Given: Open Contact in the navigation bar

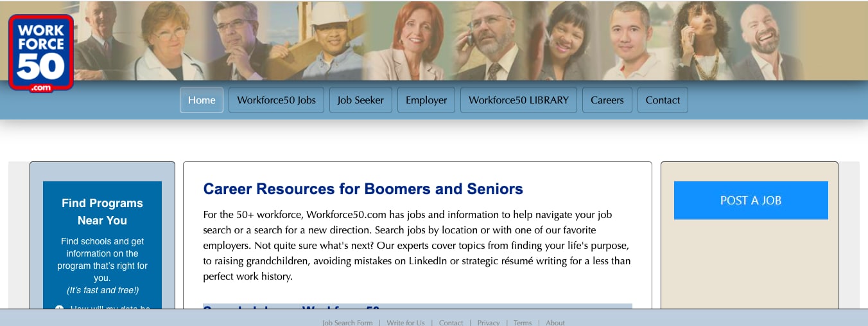Looking at the screenshot, I should (663, 100).
